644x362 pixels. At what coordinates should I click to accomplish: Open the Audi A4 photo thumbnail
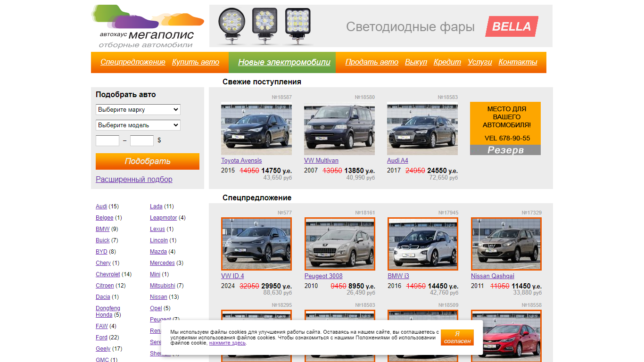(422, 129)
